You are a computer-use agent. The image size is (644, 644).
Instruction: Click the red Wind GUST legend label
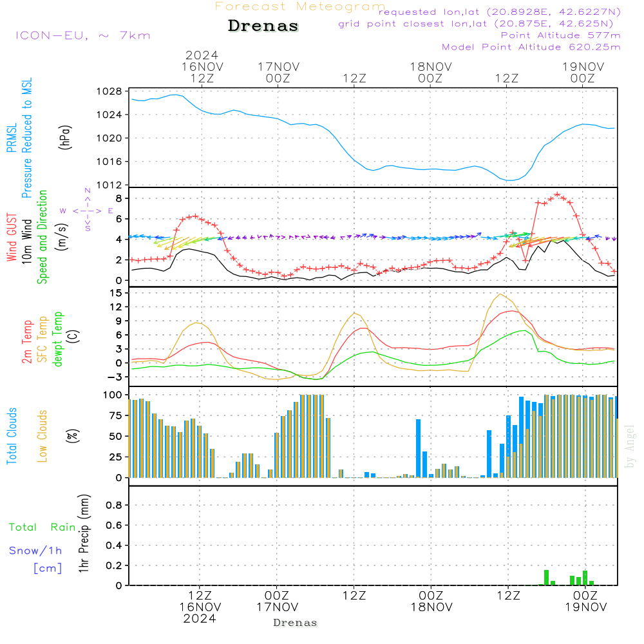(x=12, y=238)
